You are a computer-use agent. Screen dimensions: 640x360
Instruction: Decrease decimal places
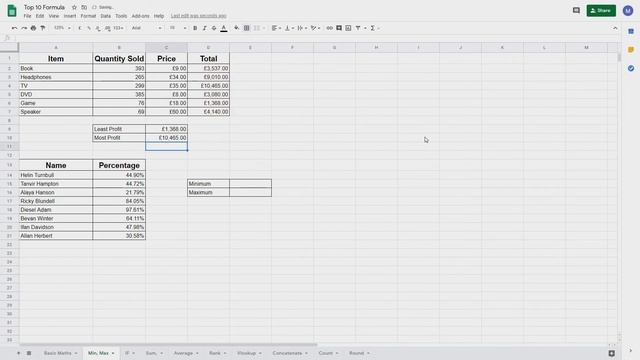coord(98,28)
